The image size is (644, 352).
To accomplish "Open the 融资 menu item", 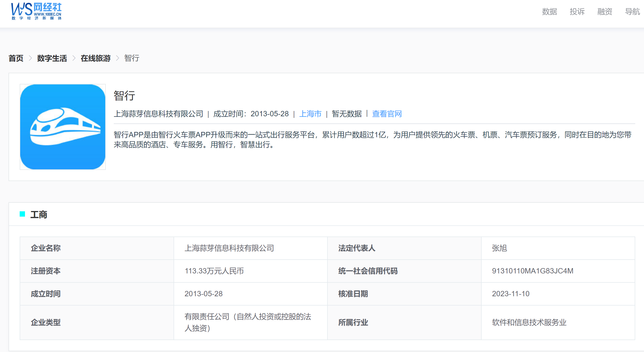I will (x=605, y=12).
